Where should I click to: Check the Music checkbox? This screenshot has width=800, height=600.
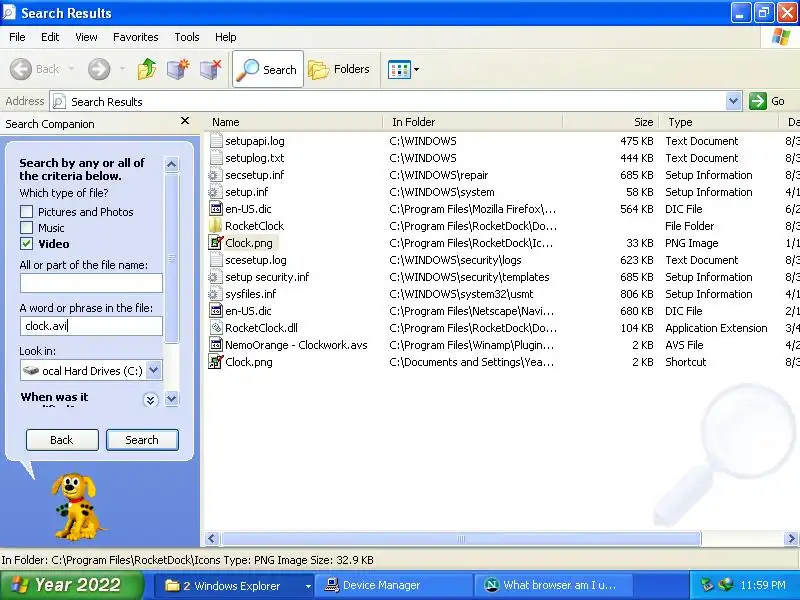(27, 228)
